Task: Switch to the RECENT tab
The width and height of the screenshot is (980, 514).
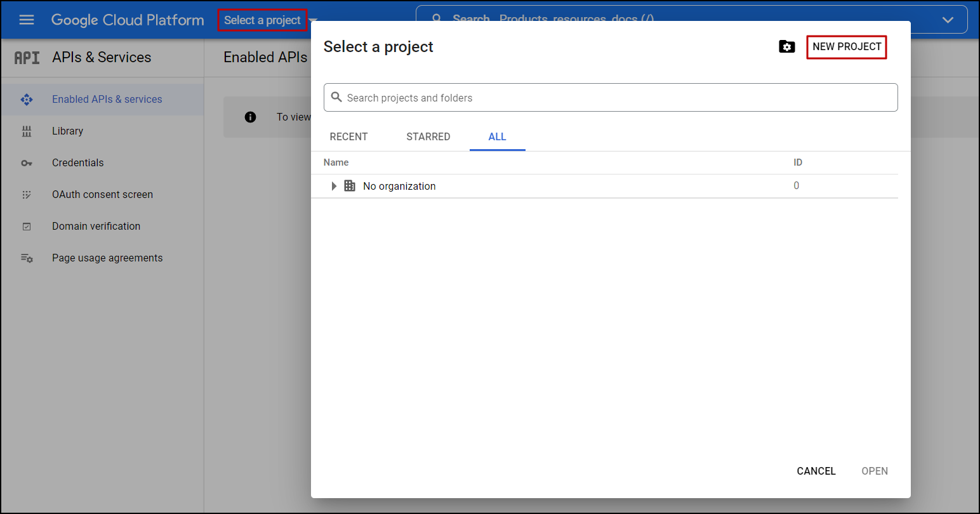Action: tap(348, 136)
